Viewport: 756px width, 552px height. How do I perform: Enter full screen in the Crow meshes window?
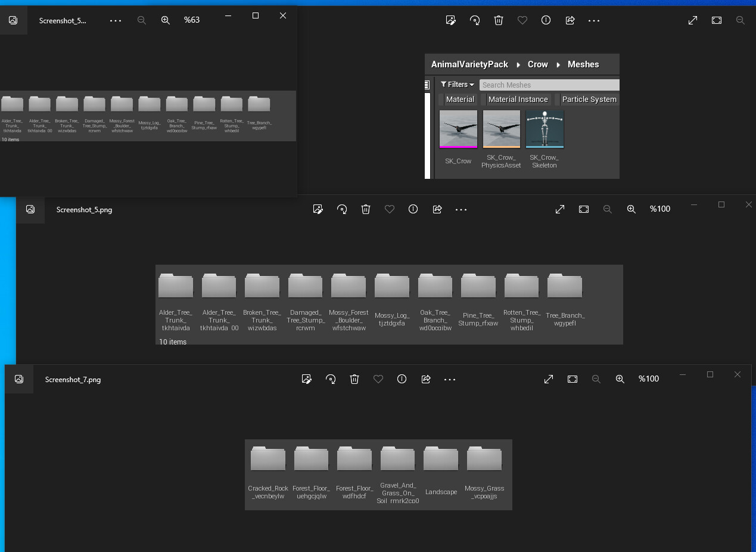click(x=693, y=20)
